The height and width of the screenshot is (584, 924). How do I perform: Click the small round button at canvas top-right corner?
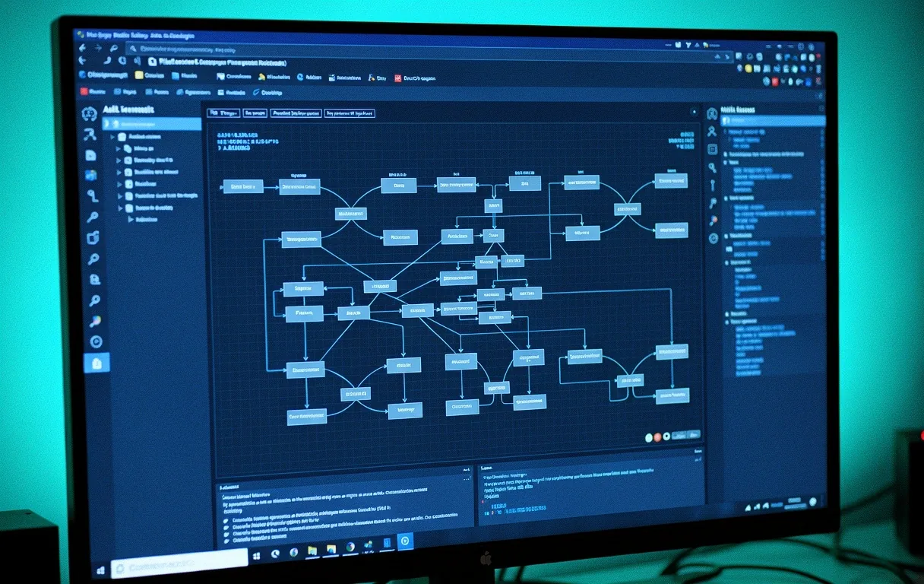pyautogui.click(x=693, y=112)
